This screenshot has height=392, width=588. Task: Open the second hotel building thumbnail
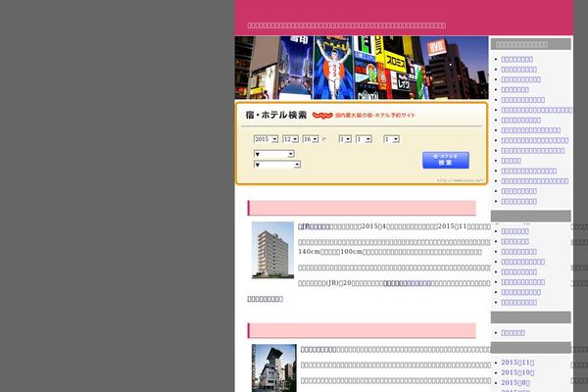coord(274,368)
